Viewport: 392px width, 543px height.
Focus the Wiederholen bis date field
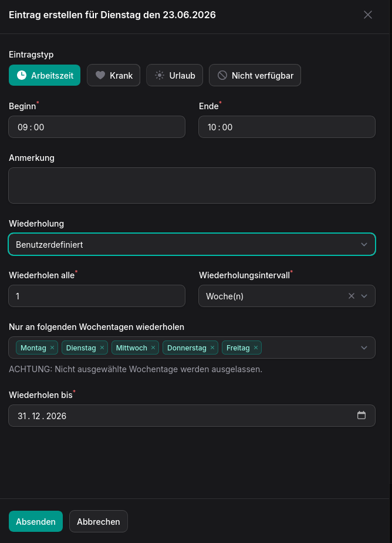(192, 416)
